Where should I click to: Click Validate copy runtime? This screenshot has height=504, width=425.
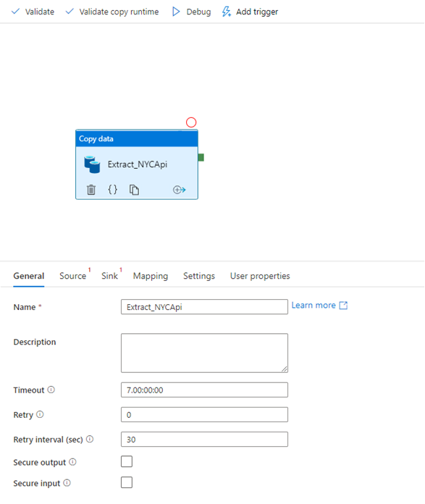click(112, 12)
